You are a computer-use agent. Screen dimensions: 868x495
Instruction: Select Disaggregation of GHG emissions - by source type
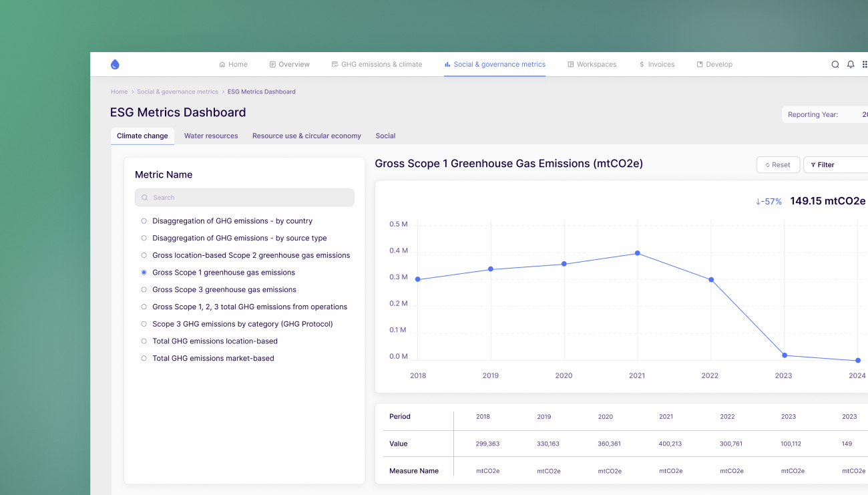[234, 238]
